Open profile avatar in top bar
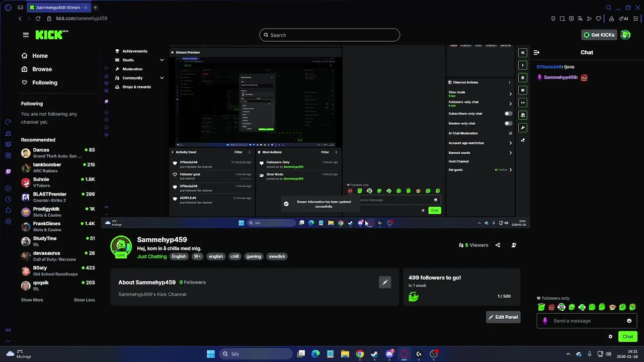Viewport: 644px width, 362px height. pos(625,35)
